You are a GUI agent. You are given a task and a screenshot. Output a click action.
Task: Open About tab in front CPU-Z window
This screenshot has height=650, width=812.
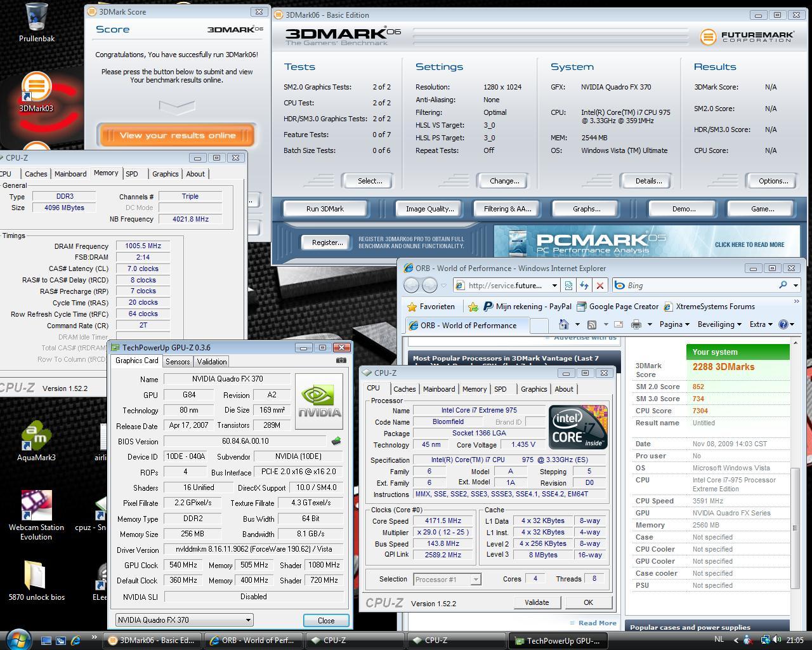(x=564, y=389)
